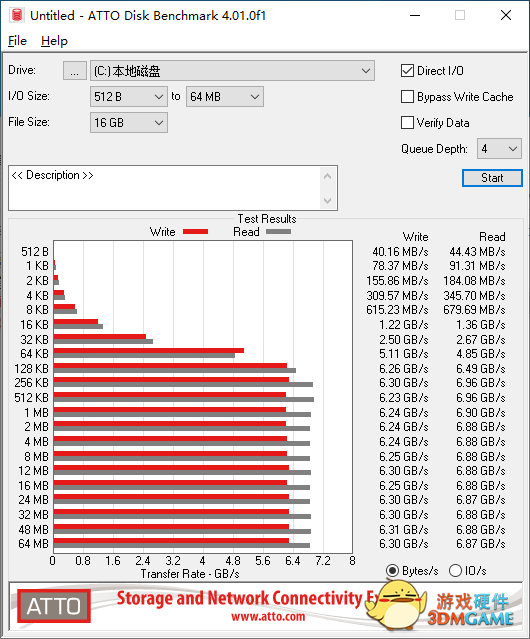The image size is (530, 639).
Task: Click the 64 MB row label
Action: pyautogui.click(x=33, y=544)
